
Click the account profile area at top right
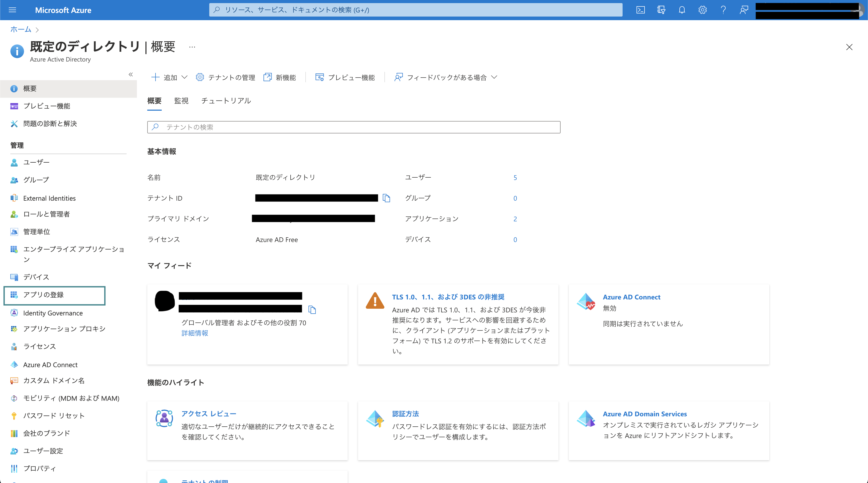coord(810,10)
